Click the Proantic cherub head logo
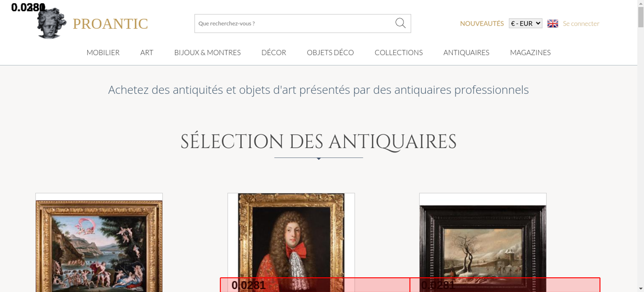 [51, 24]
